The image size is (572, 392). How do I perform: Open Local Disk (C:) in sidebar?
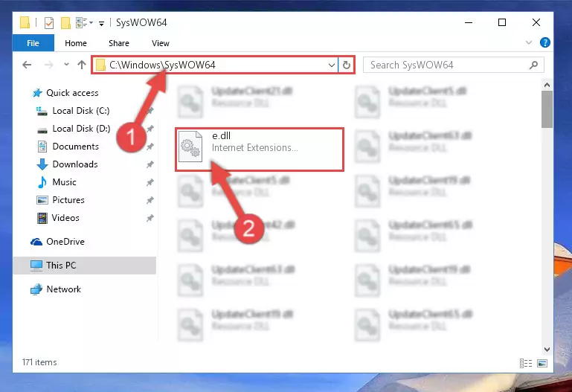click(81, 111)
